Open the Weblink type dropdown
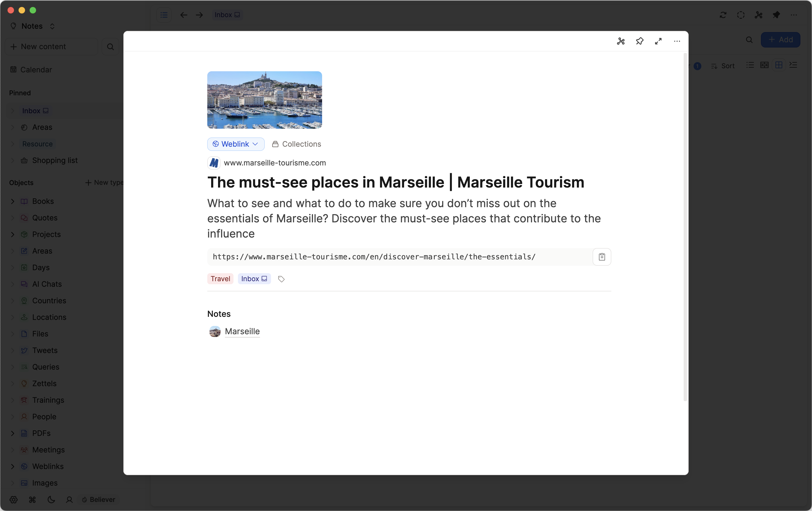Viewport: 812px width, 511px height. [x=236, y=144]
